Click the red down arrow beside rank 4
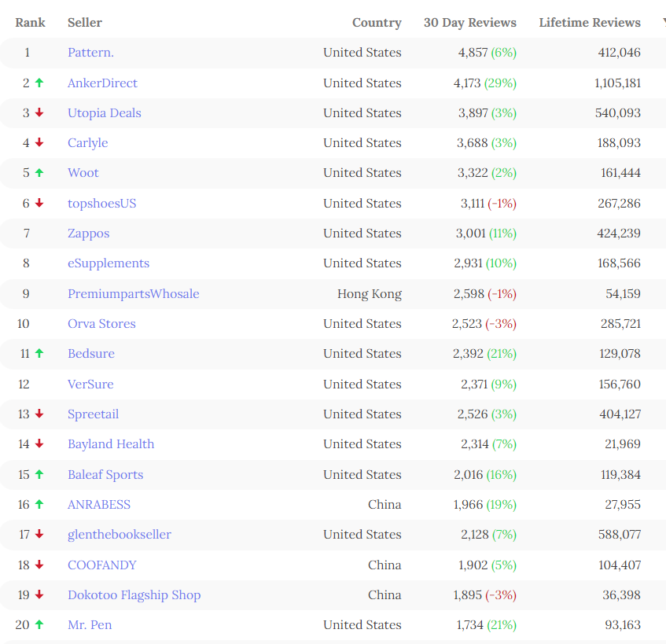The width and height of the screenshot is (666, 644). [39, 142]
